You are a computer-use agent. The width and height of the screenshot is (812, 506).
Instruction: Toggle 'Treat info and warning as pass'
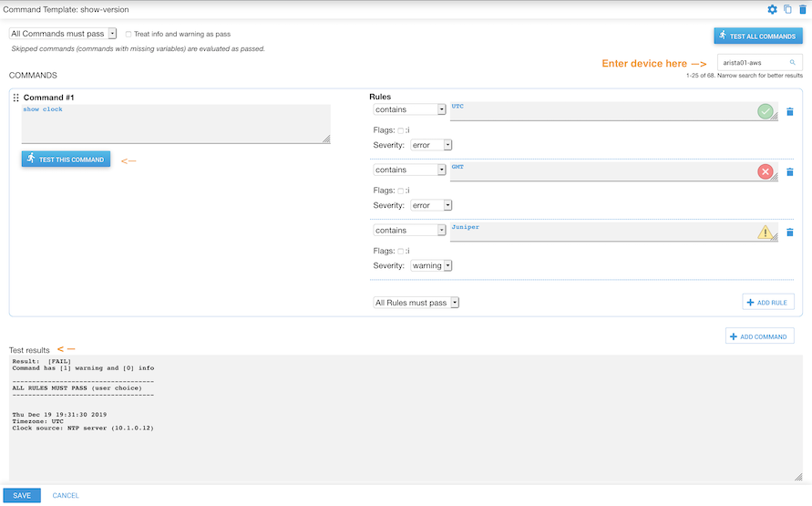128,34
